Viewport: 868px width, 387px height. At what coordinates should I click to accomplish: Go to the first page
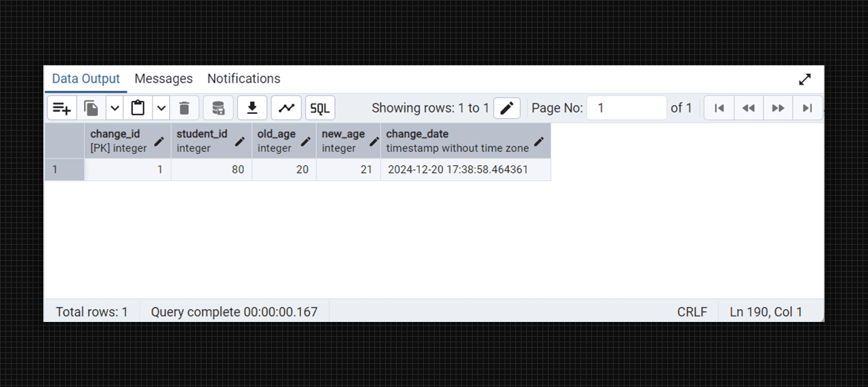[x=719, y=108]
